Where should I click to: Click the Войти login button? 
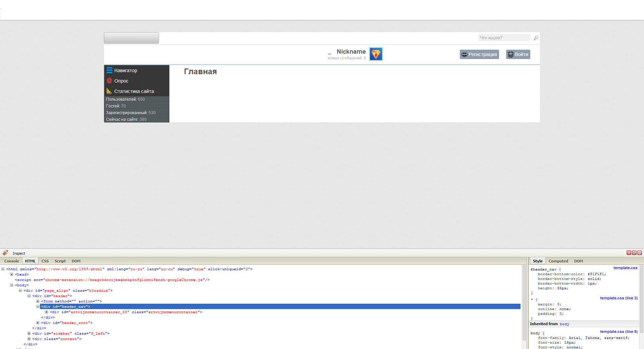tap(518, 54)
